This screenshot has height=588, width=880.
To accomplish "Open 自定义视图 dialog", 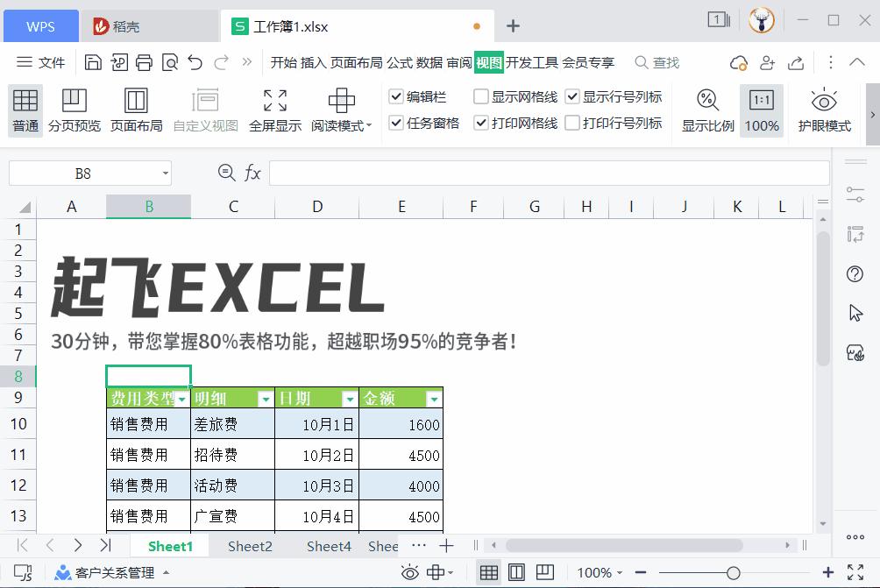I will click(x=203, y=109).
